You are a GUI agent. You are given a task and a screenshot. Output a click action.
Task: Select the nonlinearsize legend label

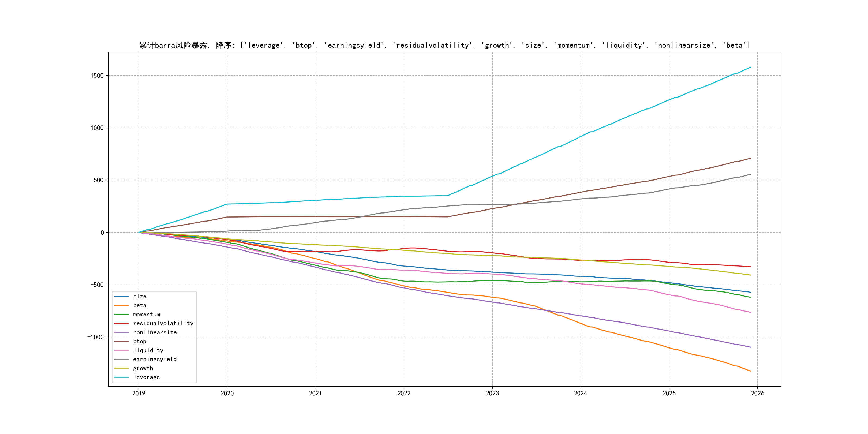[x=155, y=332]
